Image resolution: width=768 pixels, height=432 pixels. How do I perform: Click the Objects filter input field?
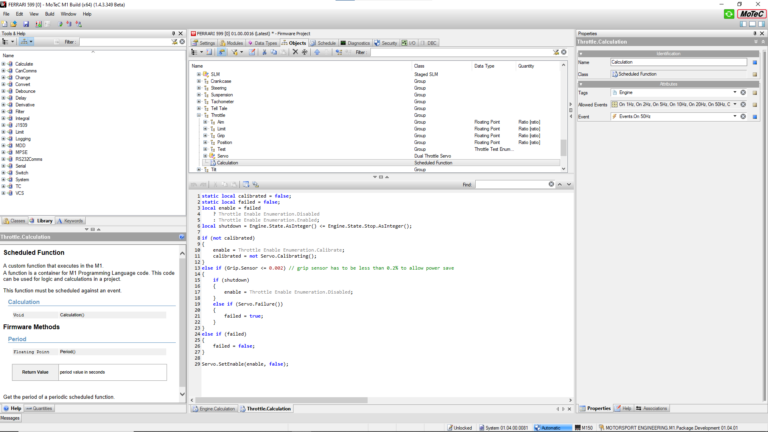click(459, 52)
